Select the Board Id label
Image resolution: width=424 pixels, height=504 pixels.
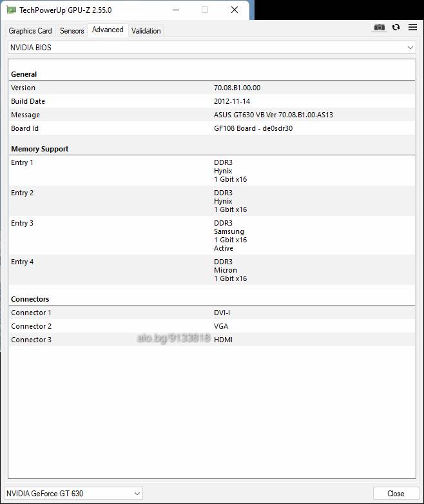click(x=24, y=128)
